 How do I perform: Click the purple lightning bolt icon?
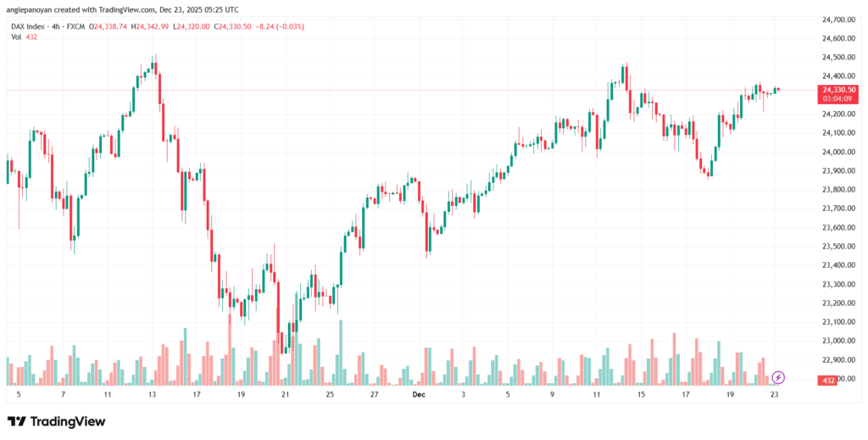pos(779,376)
